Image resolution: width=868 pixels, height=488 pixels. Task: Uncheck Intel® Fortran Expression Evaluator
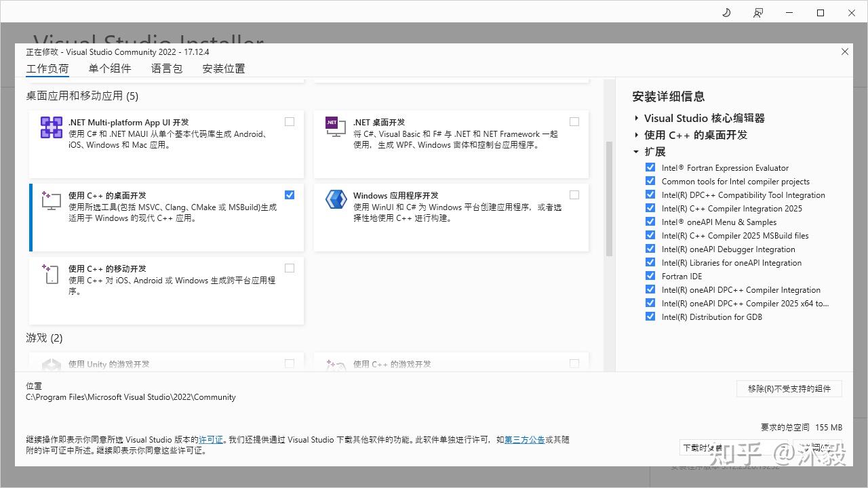[650, 167]
